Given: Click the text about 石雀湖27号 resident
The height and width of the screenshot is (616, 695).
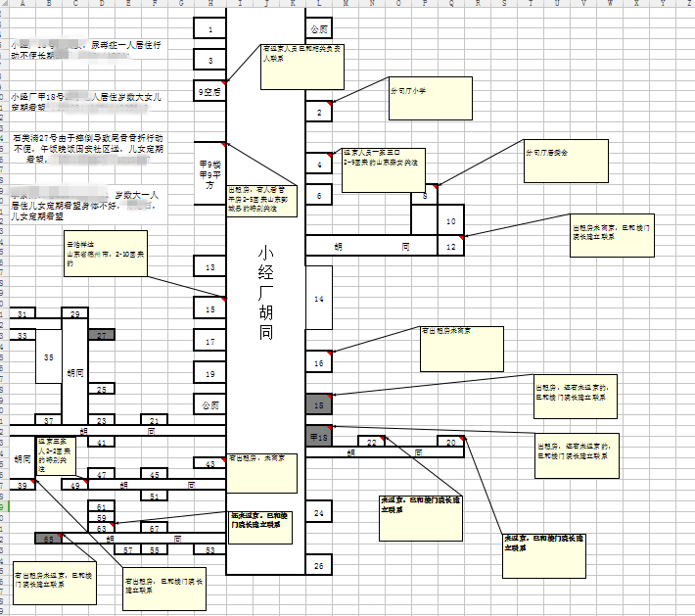Looking at the screenshot, I should coord(88,149).
